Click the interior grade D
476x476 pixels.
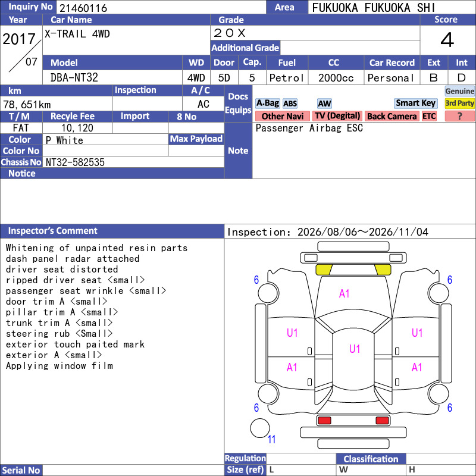(x=462, y=78)
